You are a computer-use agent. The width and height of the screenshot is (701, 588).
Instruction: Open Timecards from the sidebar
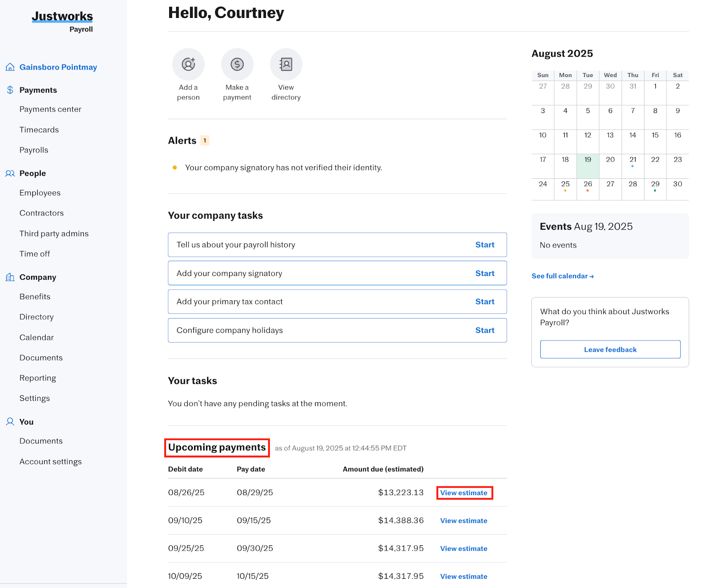(x=39, y=129)
